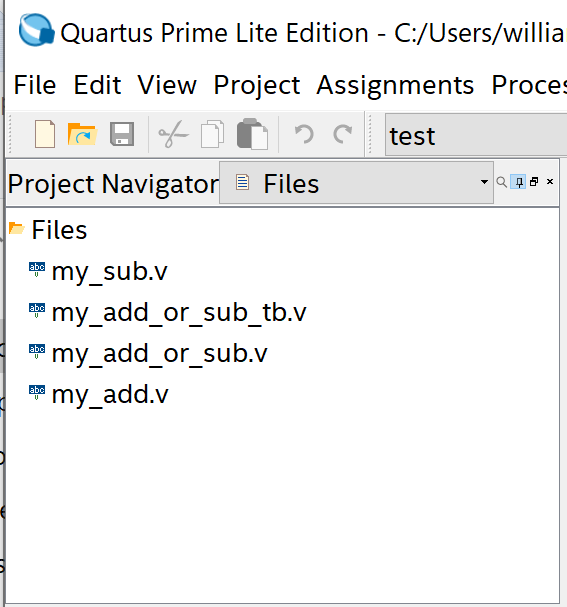Click the Cut scissors icon
Image resolution: width=567 pixels, height=607 pixels.
[x=173, y=134]
